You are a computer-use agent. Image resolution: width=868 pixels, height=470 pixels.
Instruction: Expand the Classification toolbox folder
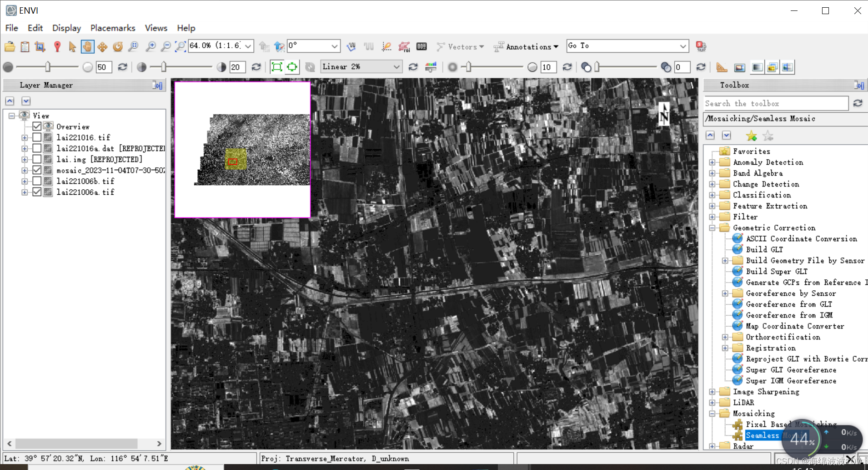pos(712,195)
